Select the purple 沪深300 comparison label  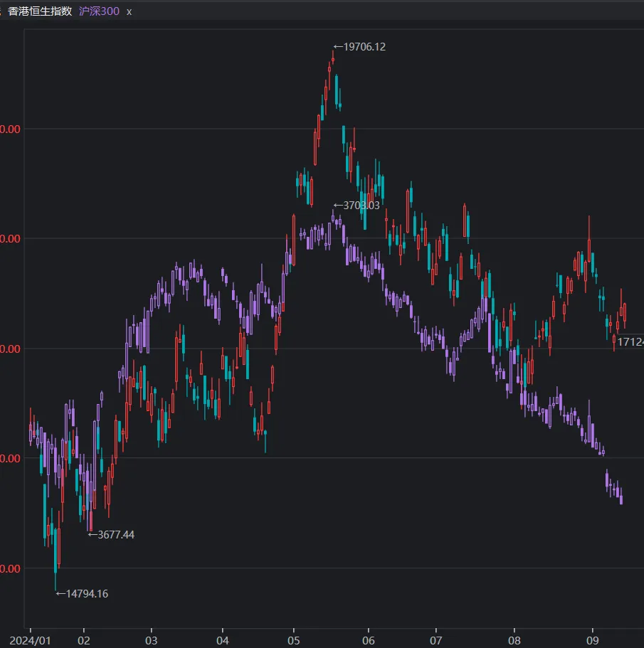click(x=100, y=12)
